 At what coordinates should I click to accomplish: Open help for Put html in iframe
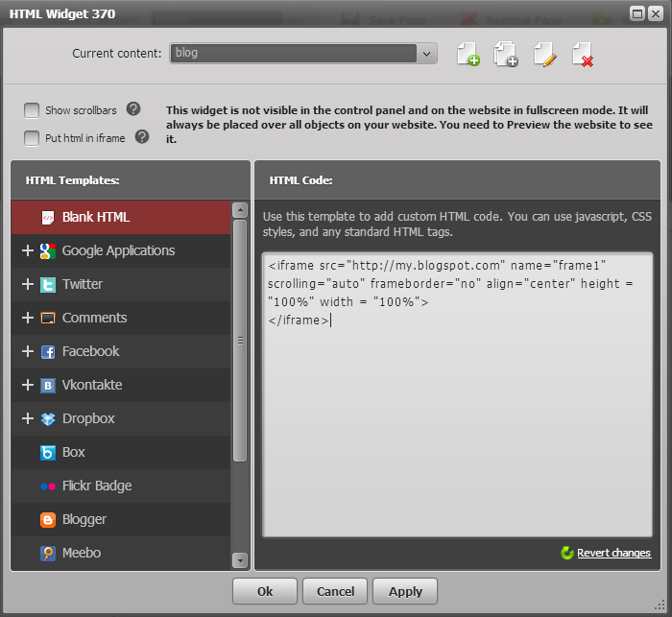pyautogui.click(x=142, y=137)
